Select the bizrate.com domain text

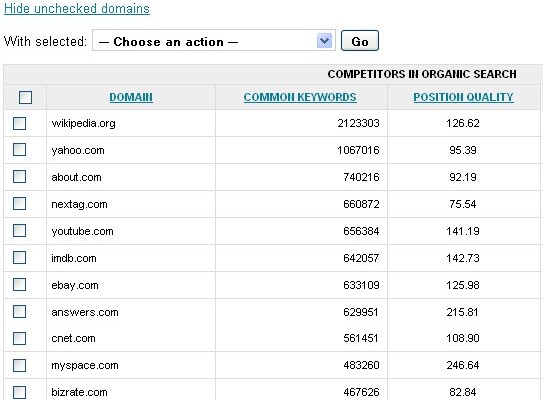click(x=79, y=392)
